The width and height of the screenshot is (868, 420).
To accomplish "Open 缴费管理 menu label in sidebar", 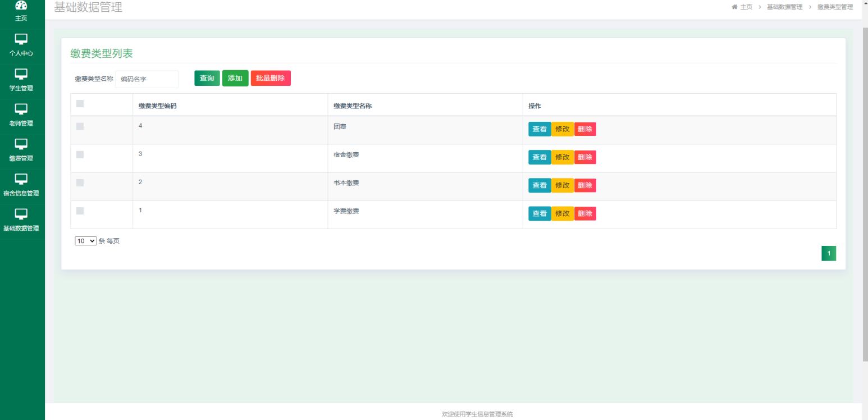I will tap(21, 158).
